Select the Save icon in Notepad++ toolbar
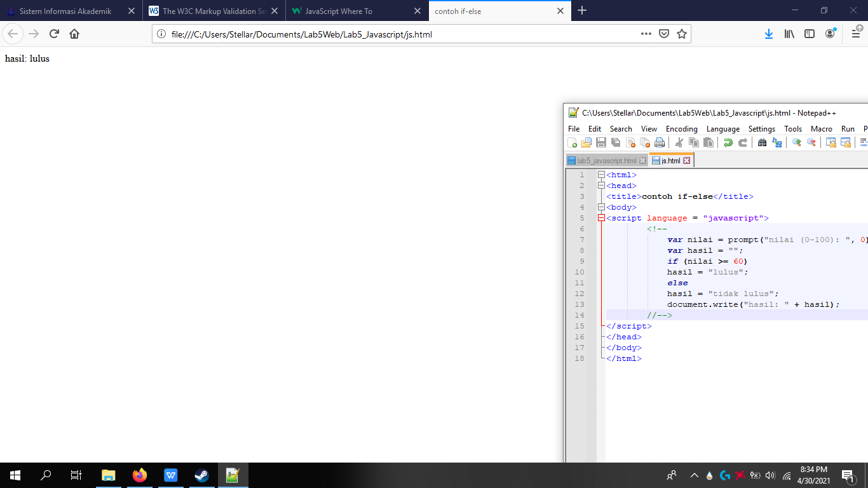 (600, 142)
